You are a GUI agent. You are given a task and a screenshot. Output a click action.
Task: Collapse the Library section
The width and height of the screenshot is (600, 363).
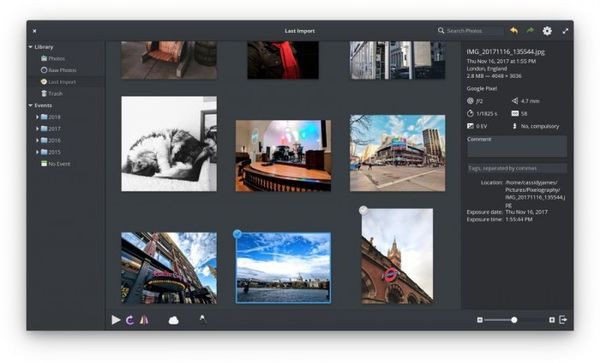(x=30, y=47)
